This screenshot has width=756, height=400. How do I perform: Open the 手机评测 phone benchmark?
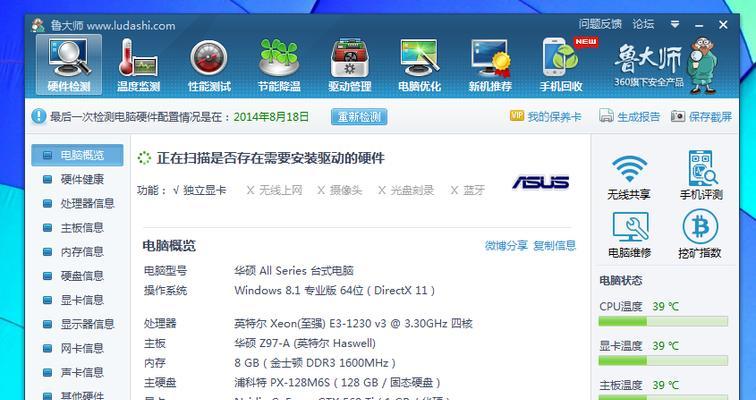click(x=701, y=175)
